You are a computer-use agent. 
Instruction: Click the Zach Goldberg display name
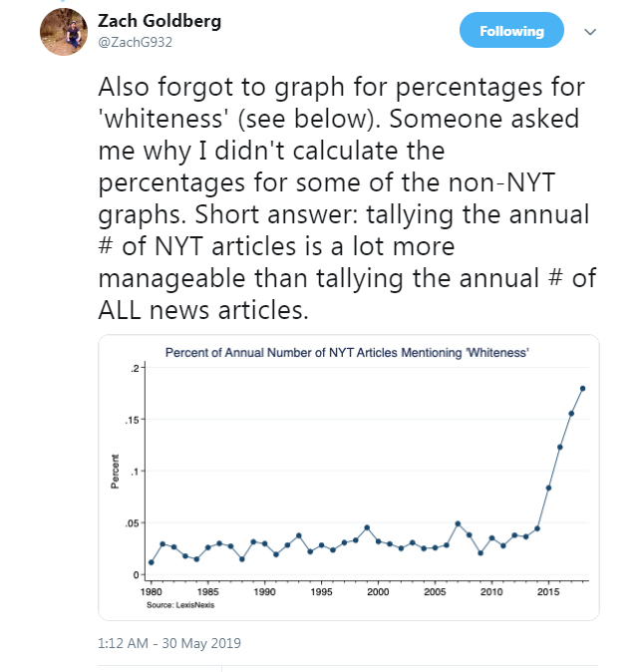point(159,21)
